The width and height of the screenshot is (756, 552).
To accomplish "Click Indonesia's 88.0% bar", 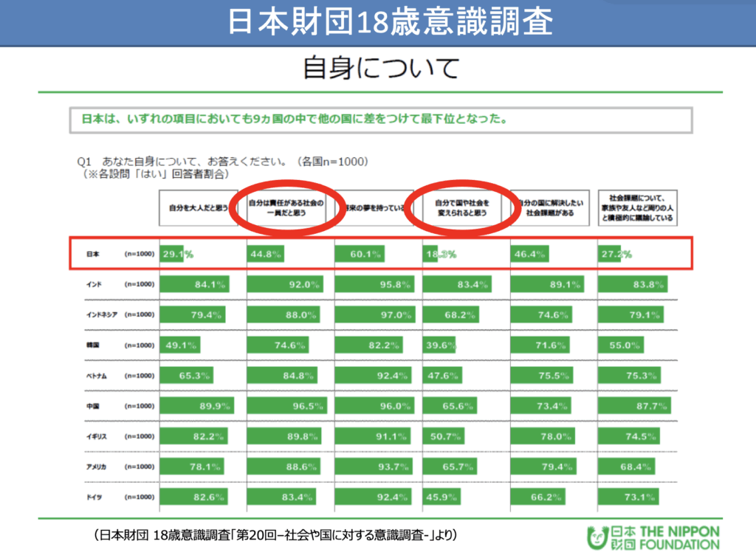I will (283, 315).
